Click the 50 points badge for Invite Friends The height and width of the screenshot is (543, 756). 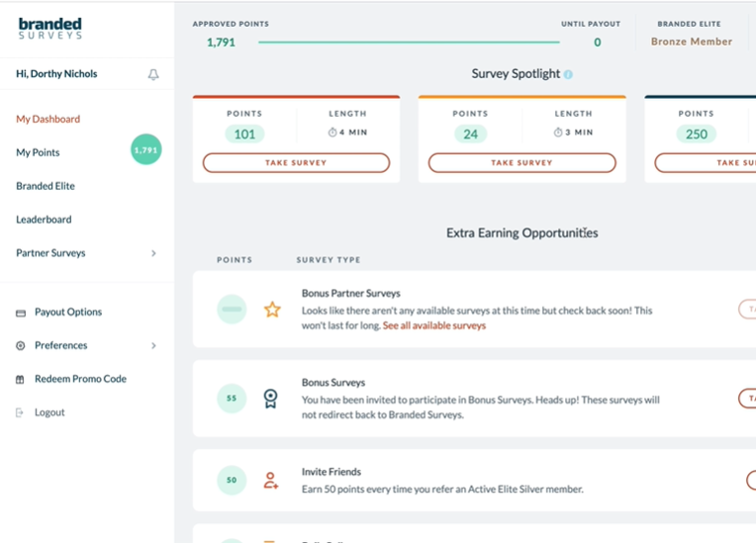(x=232, y=480)
